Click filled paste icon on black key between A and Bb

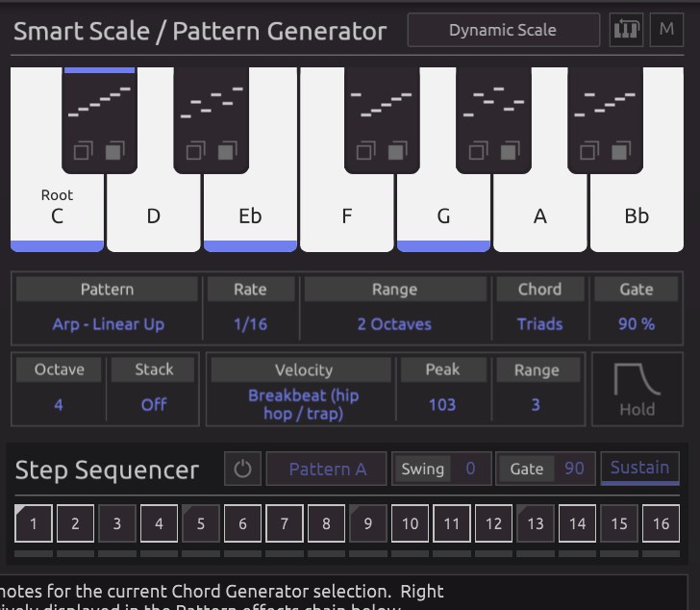coord(621,151)
